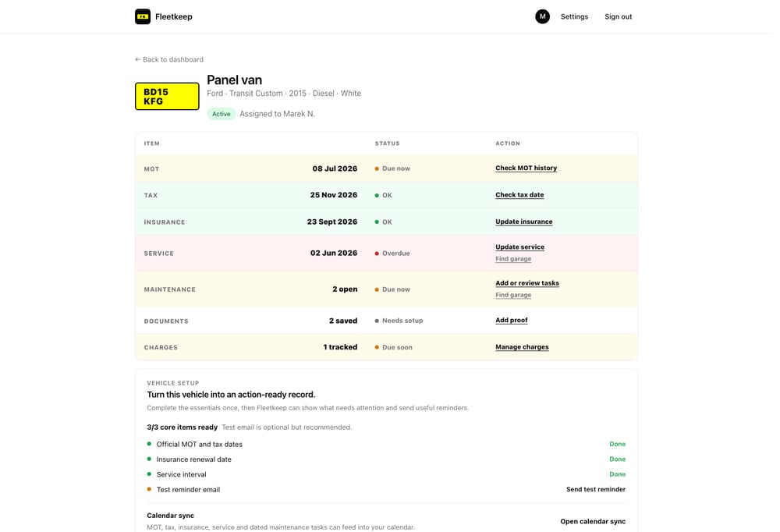Viewport: 780px width, 532px height.
Task: Open Check MOT history link
Action: 526,168
